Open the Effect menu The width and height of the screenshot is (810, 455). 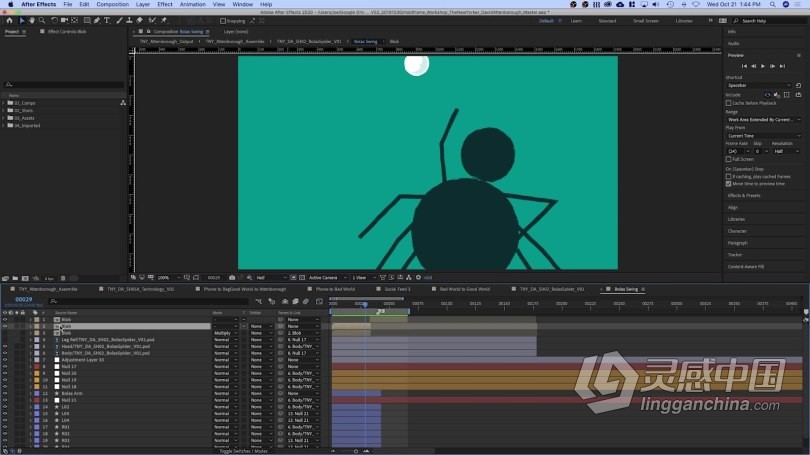pyautogui.click(x=165, y=4)
